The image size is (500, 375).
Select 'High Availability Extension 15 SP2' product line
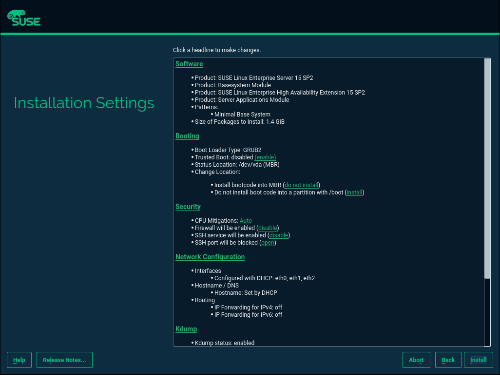click(280, 92)
